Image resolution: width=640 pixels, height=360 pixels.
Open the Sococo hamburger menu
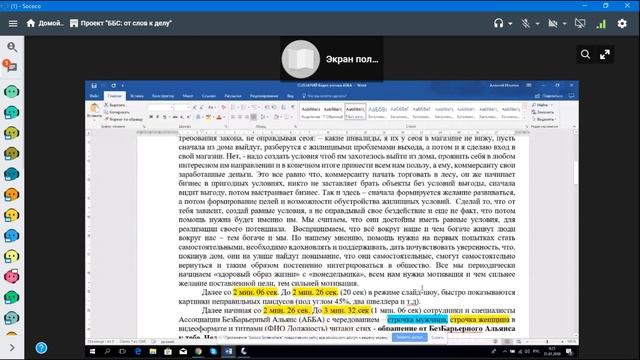[13, 23]
